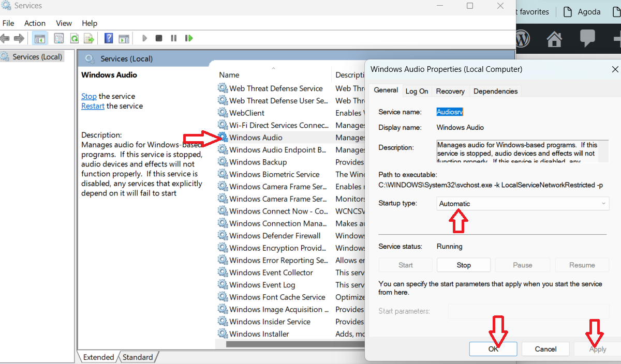Switch to the Recovery tab

pyautogui.click(x=450, y=91)
